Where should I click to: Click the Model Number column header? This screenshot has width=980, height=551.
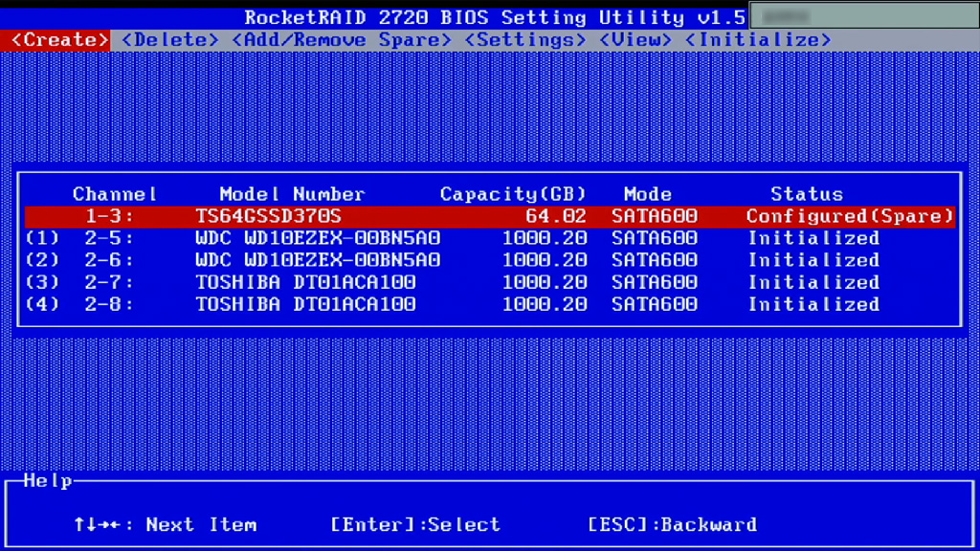click(292, 194)
